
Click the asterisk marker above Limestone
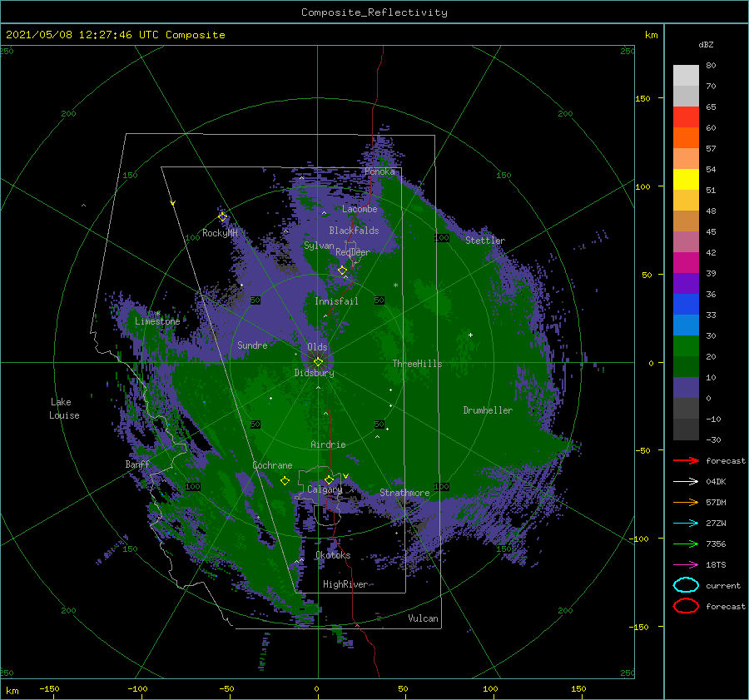click(x=157, y=314)
